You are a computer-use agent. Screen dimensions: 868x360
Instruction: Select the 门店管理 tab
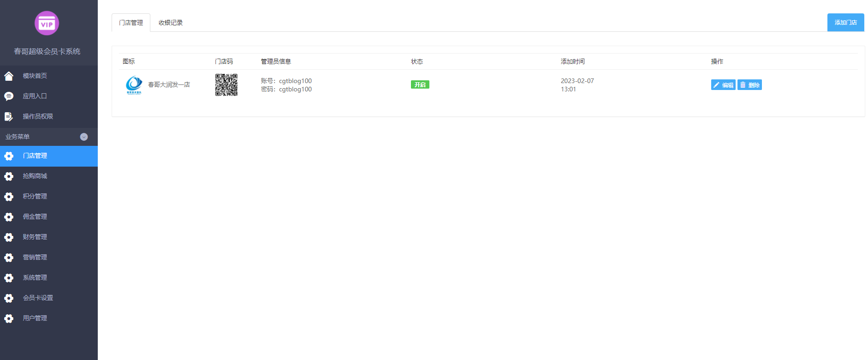[131, 23]
